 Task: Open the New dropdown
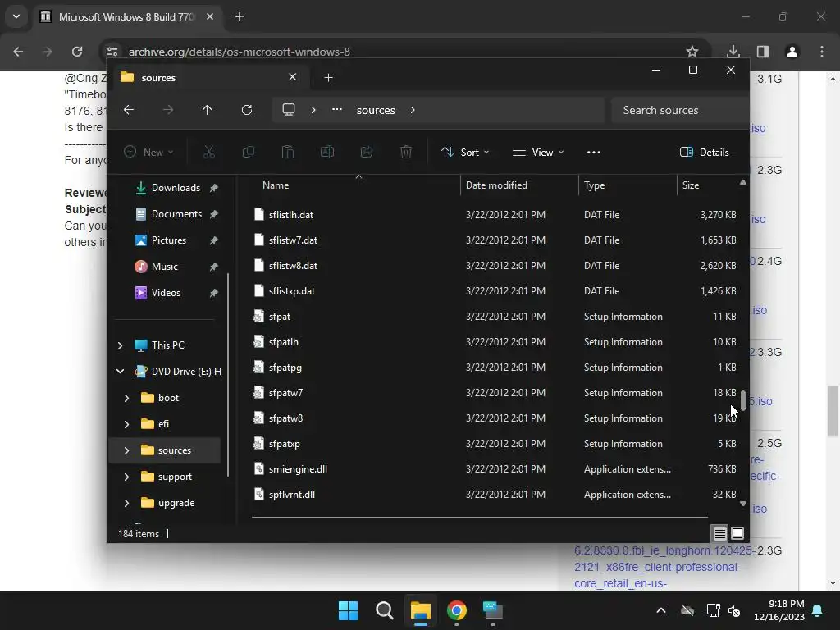pyautogui.click(x=149, y=152)
